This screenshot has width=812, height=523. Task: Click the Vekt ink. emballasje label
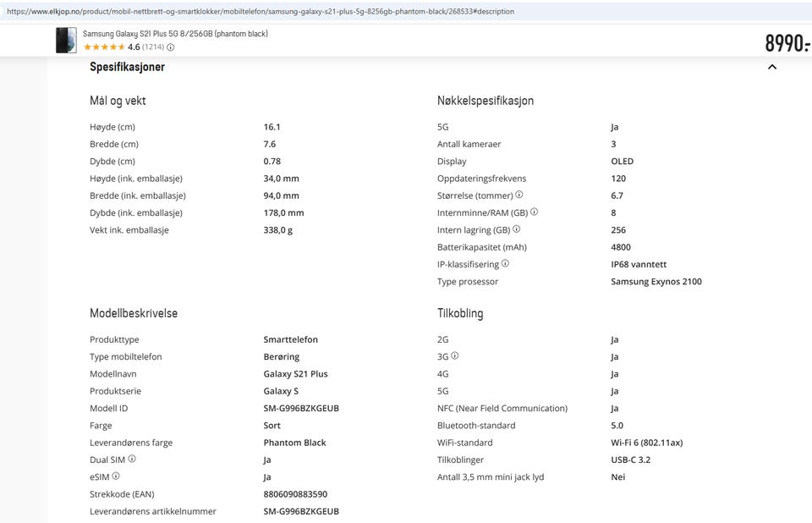[x=129, y=230]
